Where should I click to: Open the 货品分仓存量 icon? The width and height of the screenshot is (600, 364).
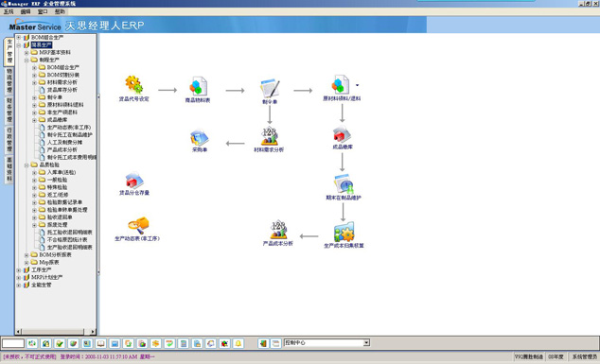134,181
